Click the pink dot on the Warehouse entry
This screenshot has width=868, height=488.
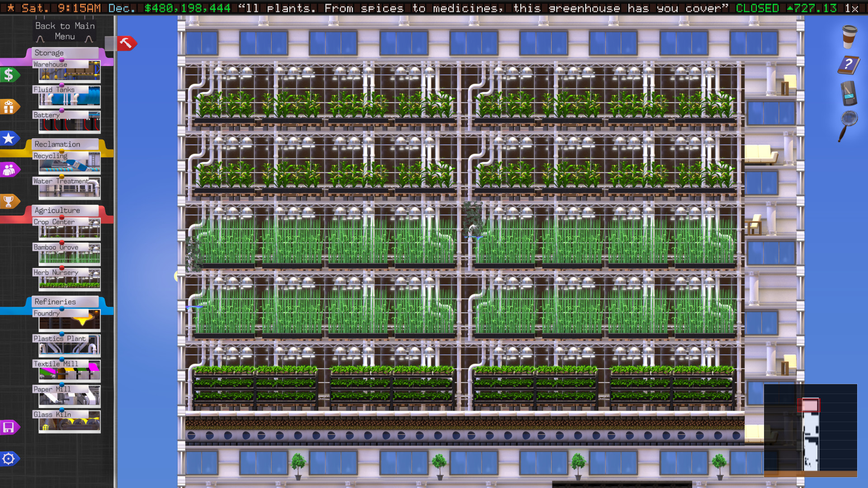point(61,60)
